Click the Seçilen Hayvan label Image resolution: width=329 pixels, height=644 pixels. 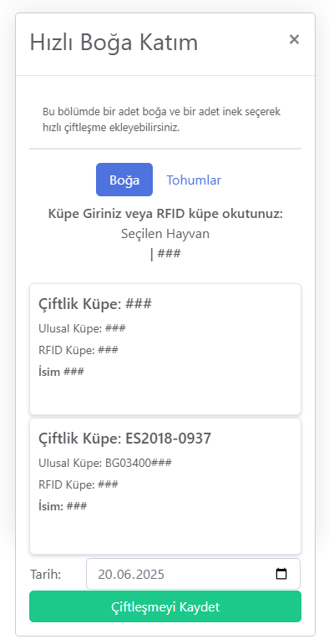click(165, 234)
